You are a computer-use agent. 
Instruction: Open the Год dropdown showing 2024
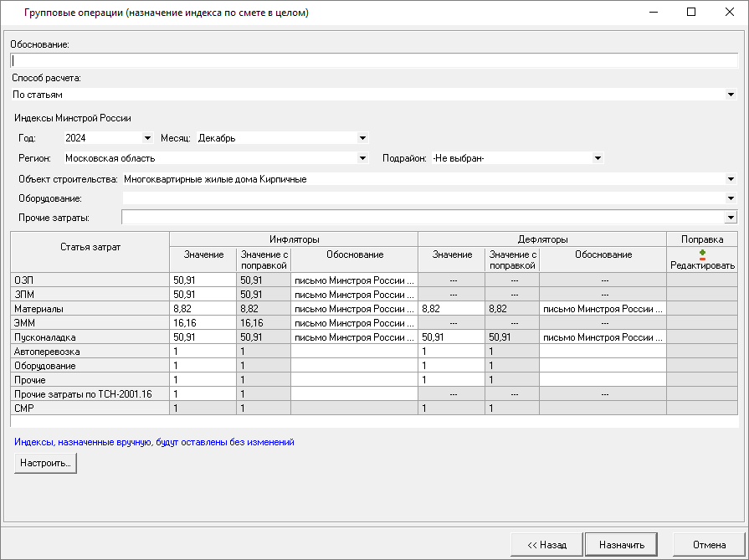[147, 138]
